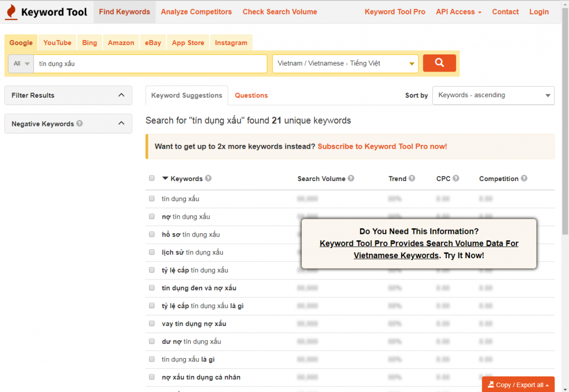Viewport: 569px width, 392px height.
Task: Check the box for "tín dụng xấu"
Action: (x=152, y=198)
